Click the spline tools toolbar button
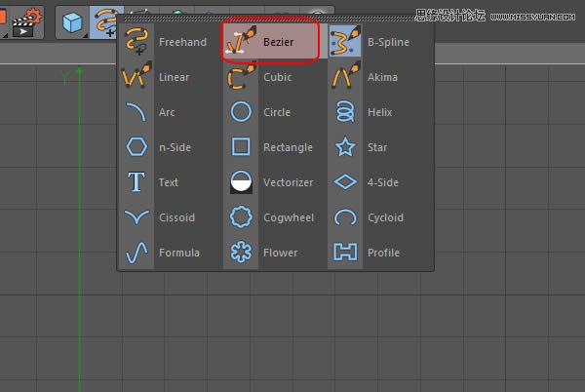 103,20
